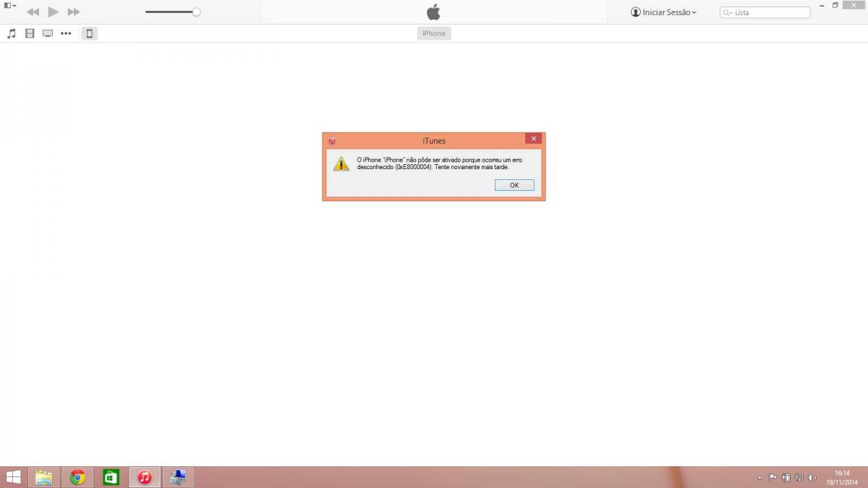Click the speaker volume tray icon

812,478
